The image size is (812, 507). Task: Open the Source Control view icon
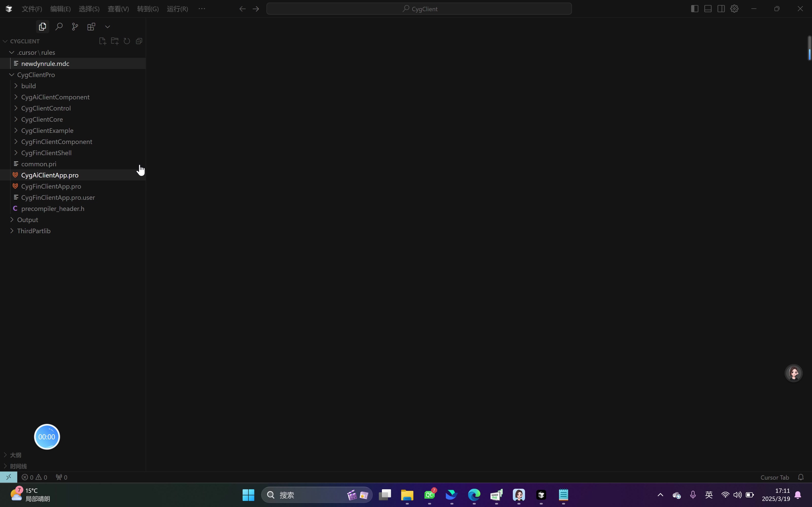(x=75, y=26)
